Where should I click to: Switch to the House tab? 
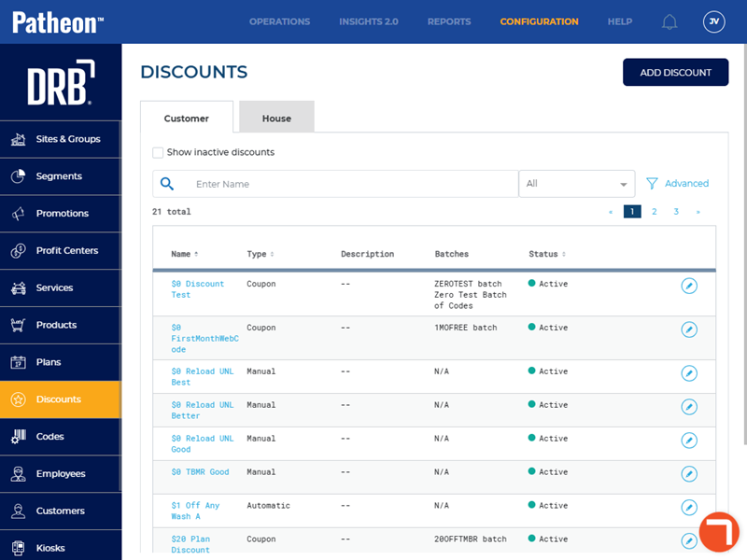tap(276, 118)
